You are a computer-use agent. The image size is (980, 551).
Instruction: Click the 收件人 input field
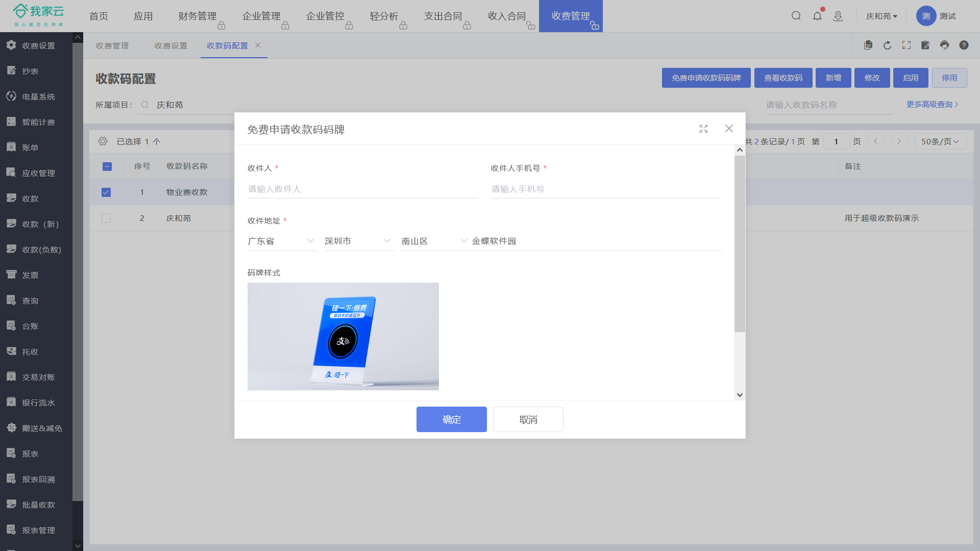click(362, 189)
